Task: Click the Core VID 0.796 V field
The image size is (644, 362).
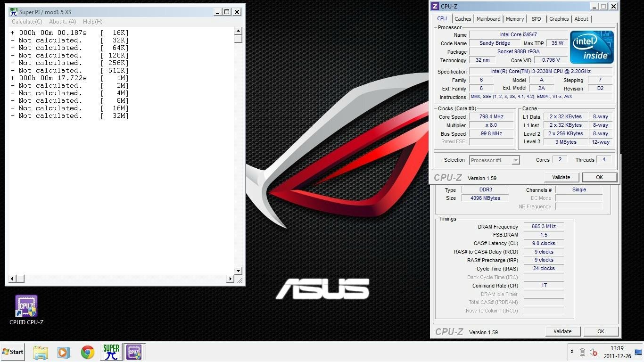Action: point(551,60)
